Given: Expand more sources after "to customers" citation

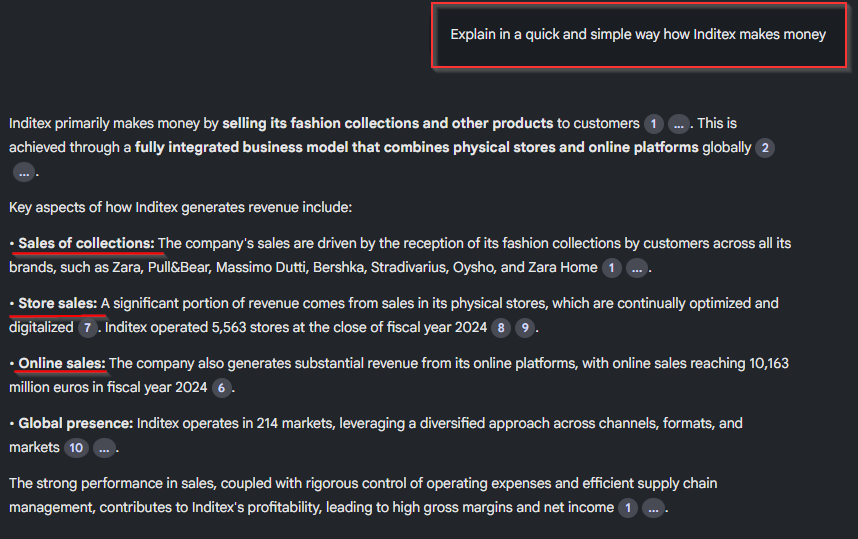Looking at the screenshot, I should (x=679, y=124).
